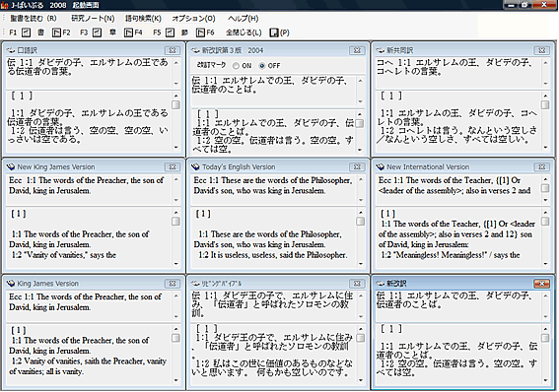Click the 口語訳 panel title icon
The width and height of the screenshot is (559, 392).
click(10, 50)
